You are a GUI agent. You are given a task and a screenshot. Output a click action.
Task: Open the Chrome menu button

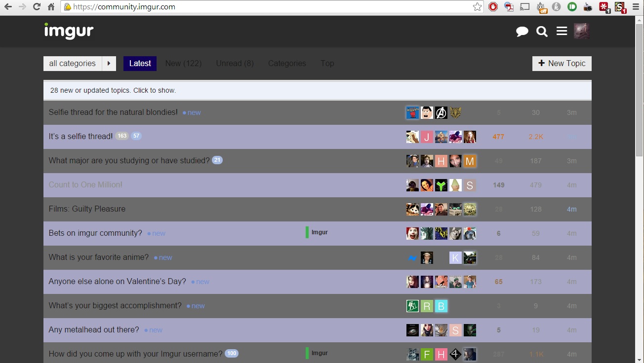pyautogui.click(x=636, y=7)
